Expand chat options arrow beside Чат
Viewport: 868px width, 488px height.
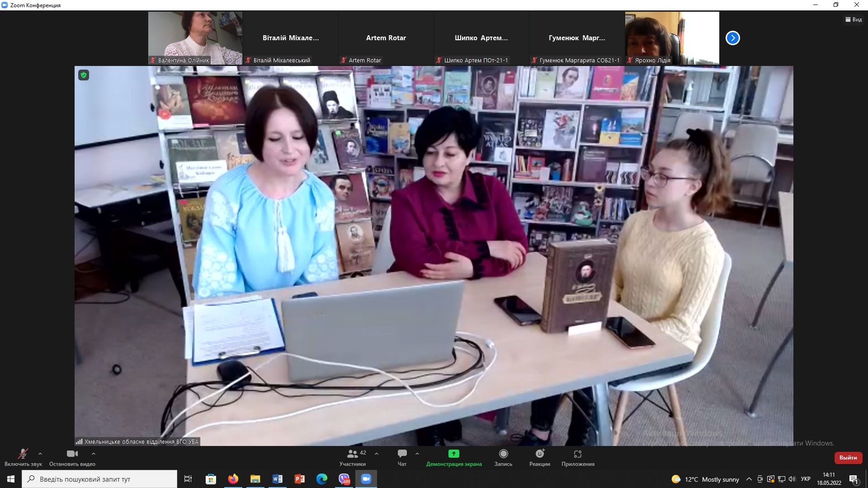click(417, 454)
